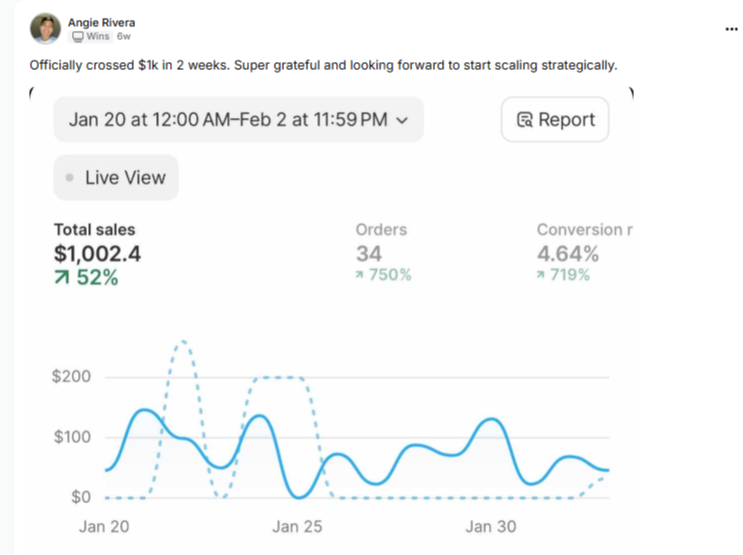The width and height of the screenshot is (743, 555).
Task: Click the 750% orders change
Action: pos(383,275)
